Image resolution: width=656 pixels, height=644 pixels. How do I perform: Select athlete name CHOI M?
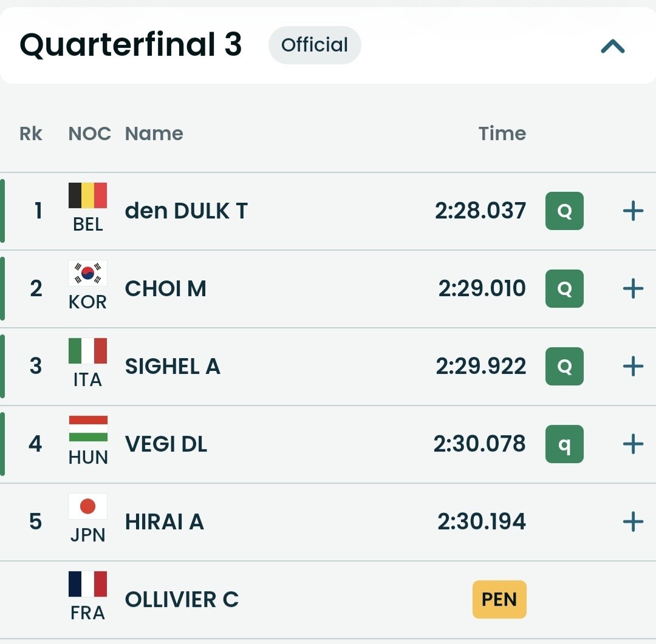click(165, 288)
